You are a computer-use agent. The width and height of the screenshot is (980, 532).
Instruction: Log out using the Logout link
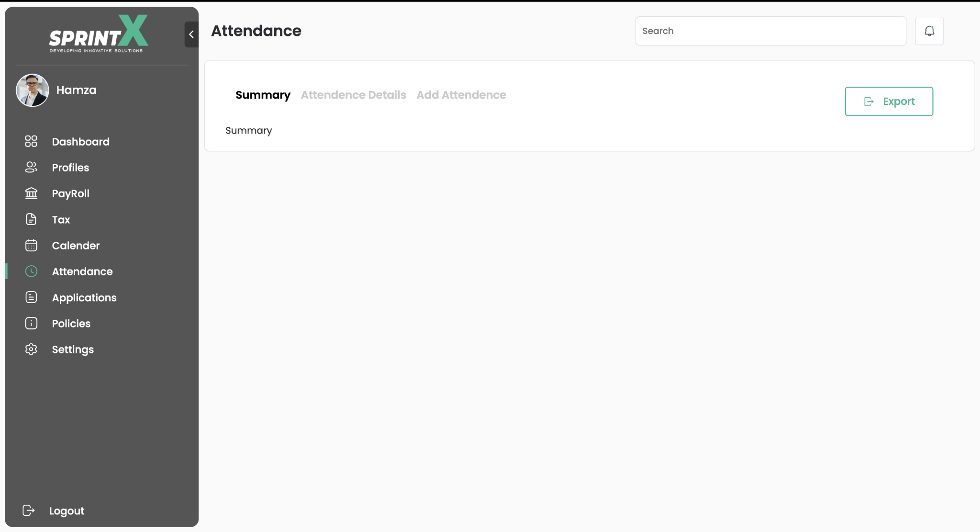pos(67,511)
